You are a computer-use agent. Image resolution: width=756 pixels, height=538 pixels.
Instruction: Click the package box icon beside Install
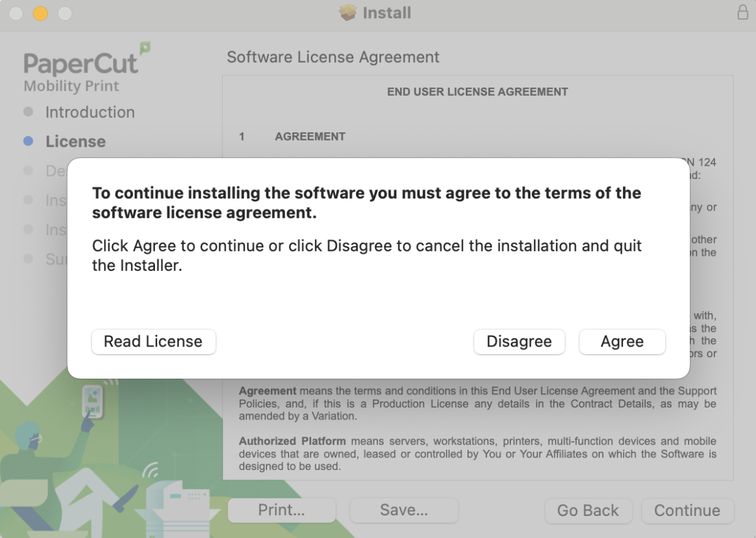pos(347,13)
